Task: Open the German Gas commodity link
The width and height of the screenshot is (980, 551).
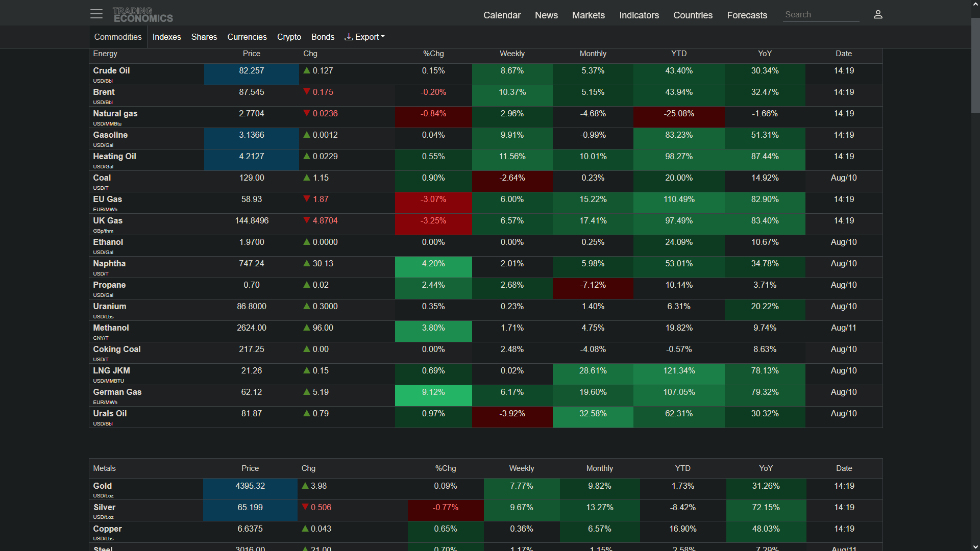Action: click(117, 392)
